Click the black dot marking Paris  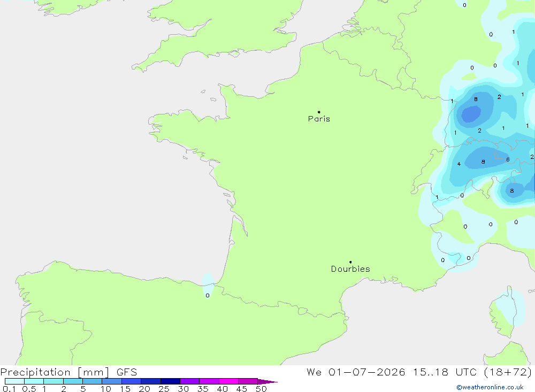(319, 112)
